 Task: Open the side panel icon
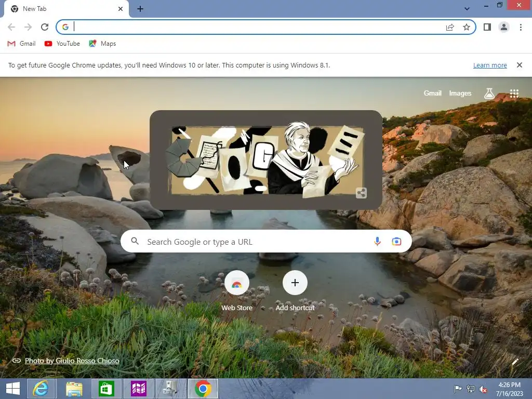(487, 27)
